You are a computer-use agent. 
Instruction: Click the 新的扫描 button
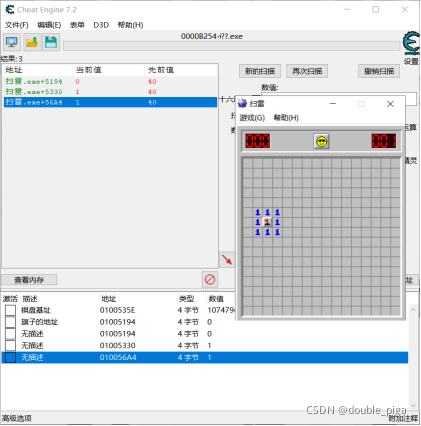[x=260, y=71]
